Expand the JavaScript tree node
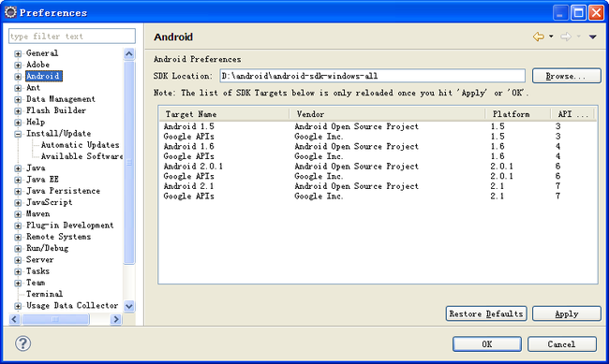The image size is (609, 364). tap(18, 202)
